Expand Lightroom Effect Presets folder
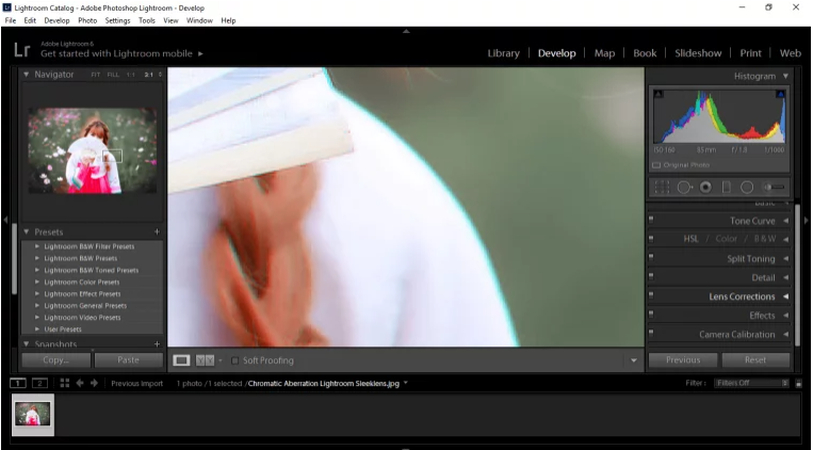The width and height of the screenshot is (813, 450). [x=37, y=293]
